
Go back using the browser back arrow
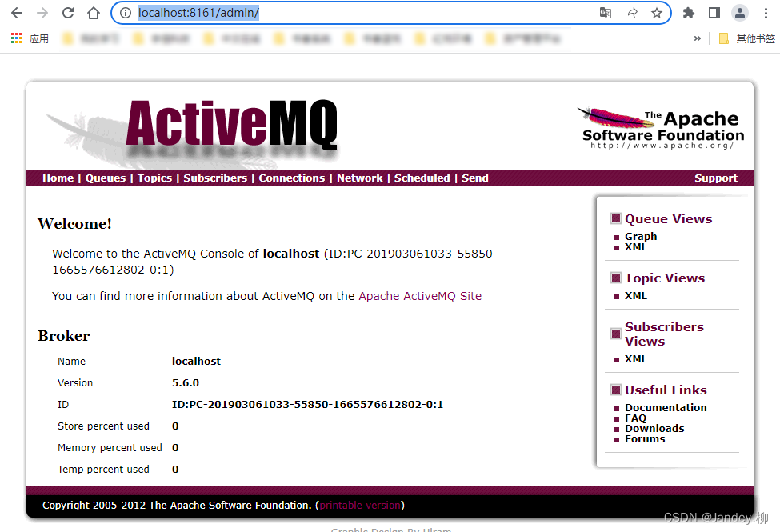pos(17,13)
